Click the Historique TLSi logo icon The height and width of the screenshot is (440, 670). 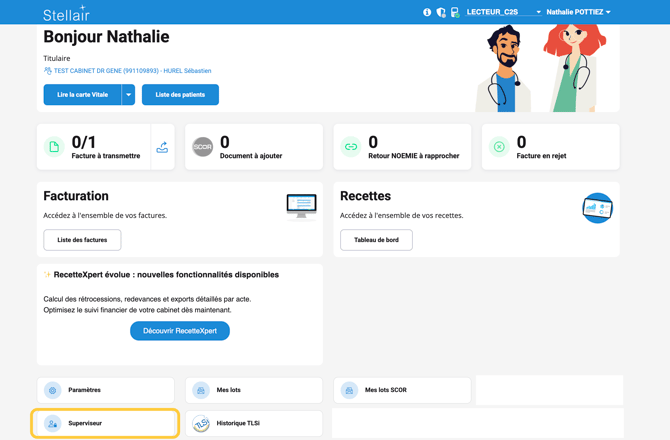coord(201,423)
